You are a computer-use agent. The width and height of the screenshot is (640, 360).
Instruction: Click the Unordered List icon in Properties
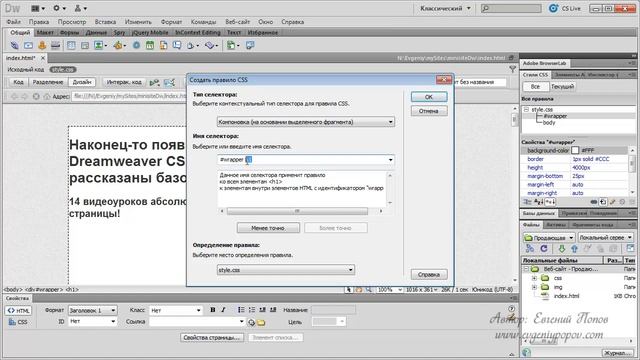point(241,310)
